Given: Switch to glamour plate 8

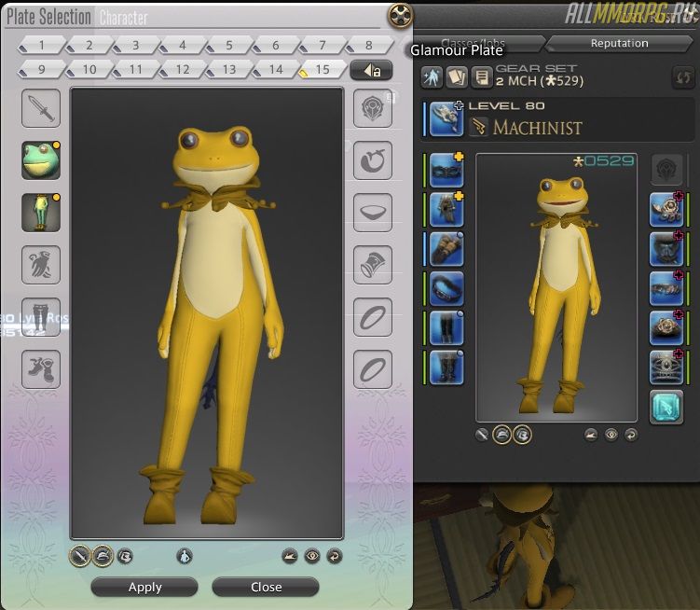Looking at the screenshot, I should 369,45.
